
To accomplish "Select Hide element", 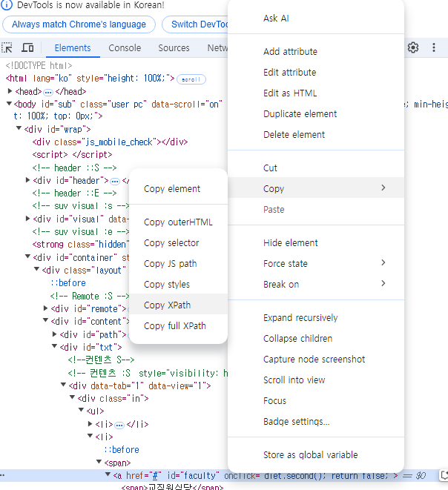I will pyautogui.click(x=316, y=243).
